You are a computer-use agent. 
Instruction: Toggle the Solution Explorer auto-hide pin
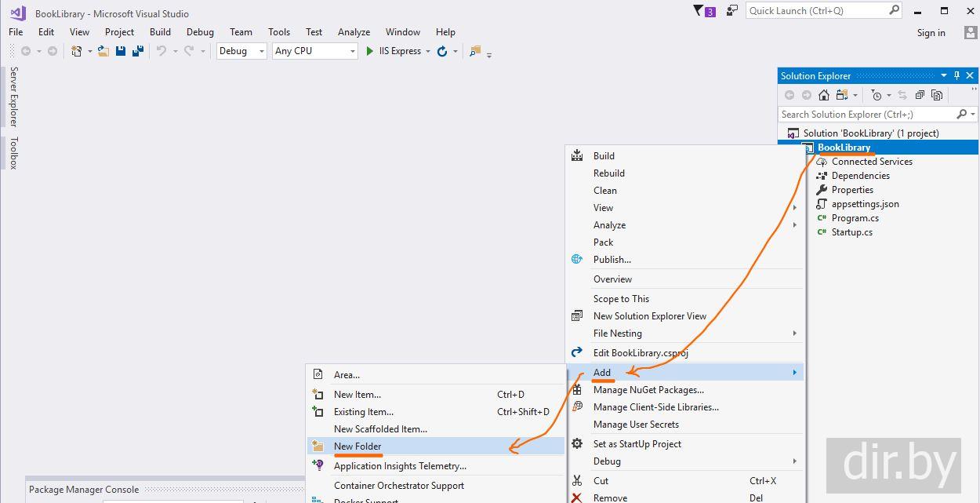[956, 76]
